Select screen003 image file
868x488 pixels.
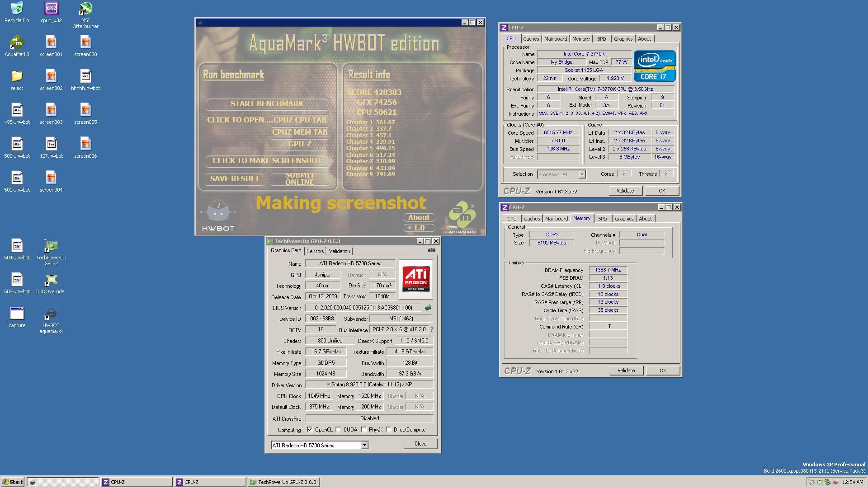[51, 114]
